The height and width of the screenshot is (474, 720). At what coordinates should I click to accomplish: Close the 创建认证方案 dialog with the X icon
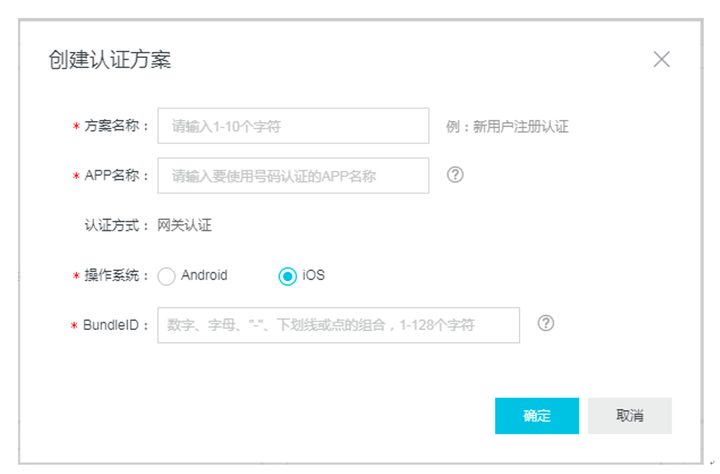click(661, 59)
